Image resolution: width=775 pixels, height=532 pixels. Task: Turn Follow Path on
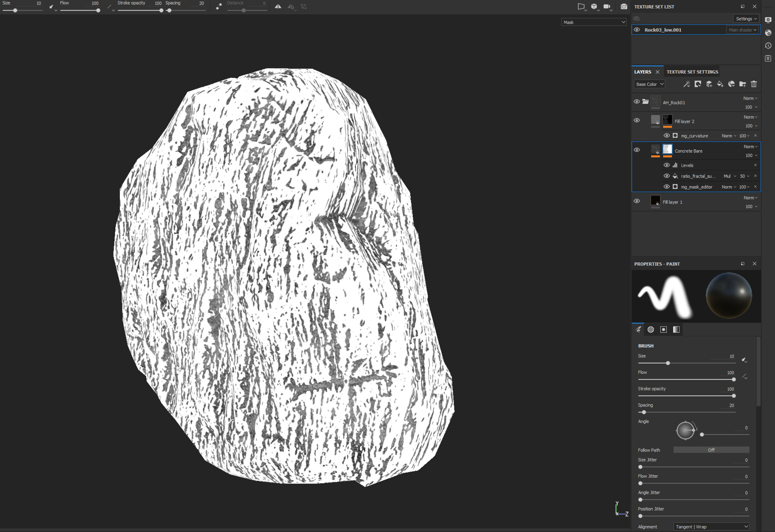pos(711,450)
